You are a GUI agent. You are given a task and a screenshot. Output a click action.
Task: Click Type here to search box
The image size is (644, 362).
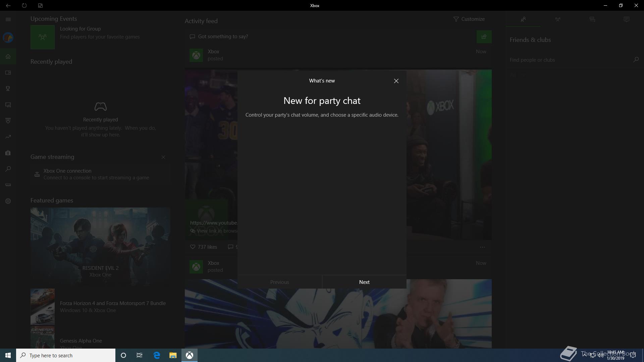click(x=66, y=355)
